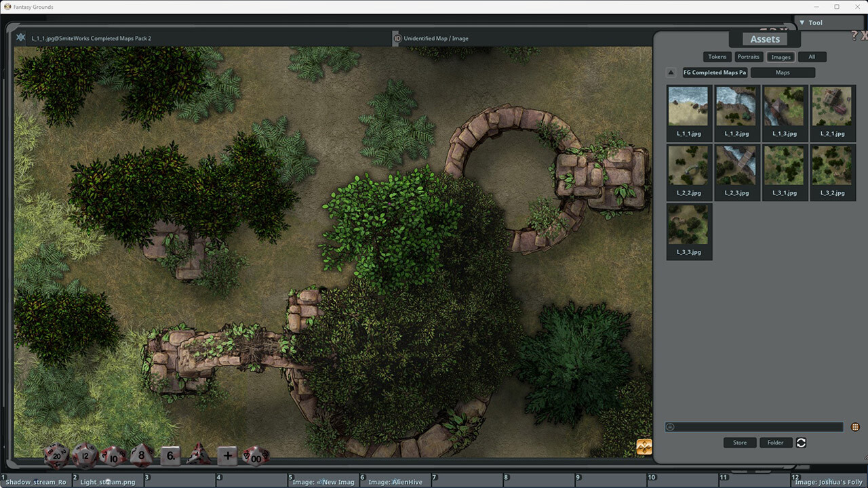Roll the d20 die
Viewport: 868px width, 488px height.
click(57, 455)
